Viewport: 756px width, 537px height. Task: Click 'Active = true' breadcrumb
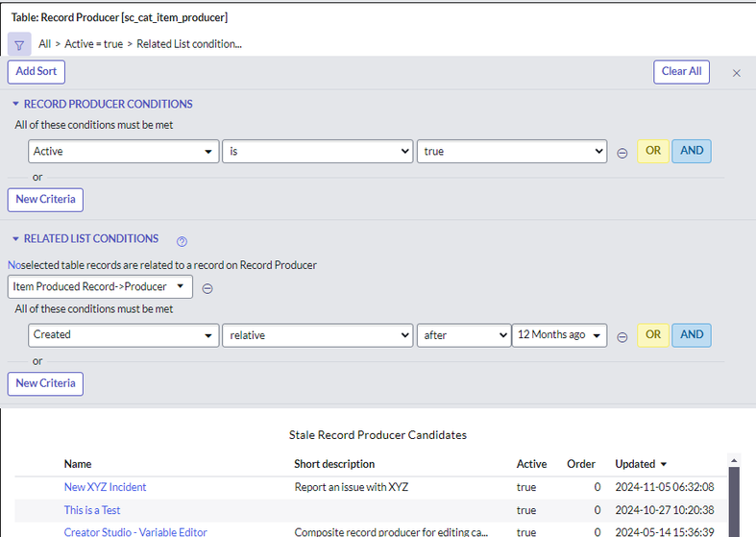tap(93, 44)
